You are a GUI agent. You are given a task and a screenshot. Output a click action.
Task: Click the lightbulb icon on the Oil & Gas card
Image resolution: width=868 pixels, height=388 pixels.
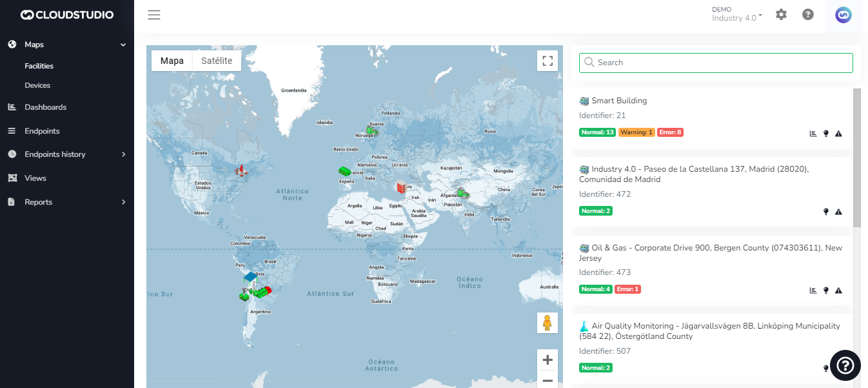coord(825,291)
